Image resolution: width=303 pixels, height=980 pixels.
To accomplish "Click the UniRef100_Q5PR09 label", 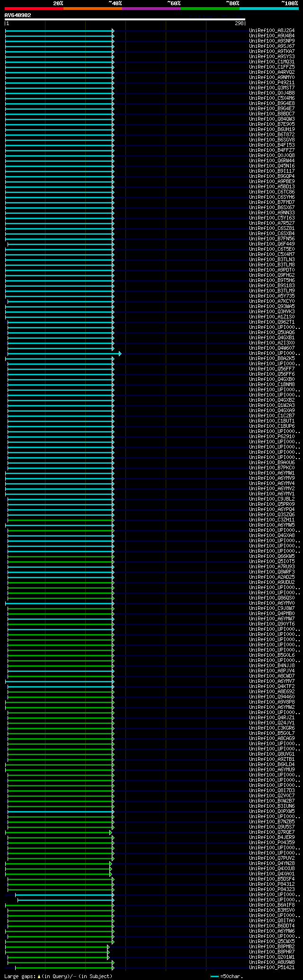I will click(272, 504).
